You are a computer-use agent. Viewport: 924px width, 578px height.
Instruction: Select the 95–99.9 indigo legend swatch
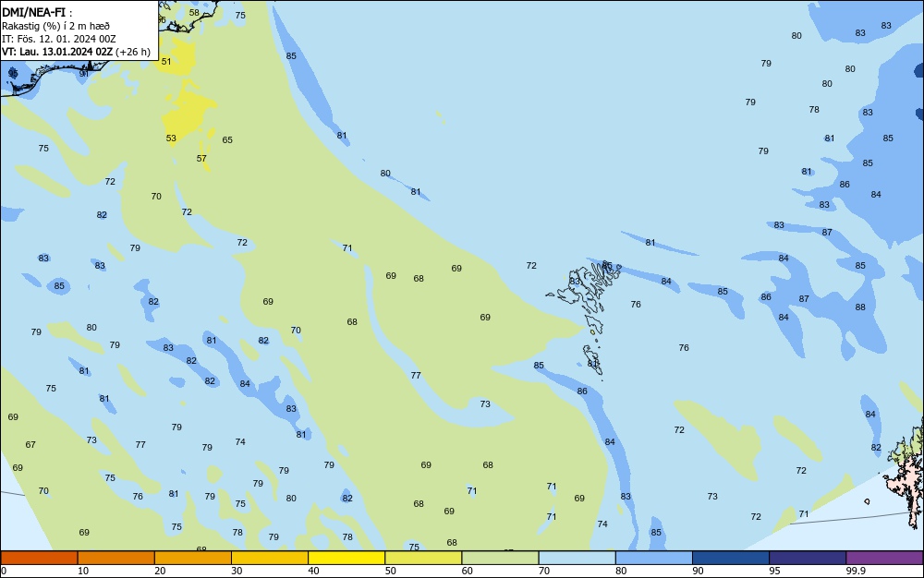click(x=808, y=558)
